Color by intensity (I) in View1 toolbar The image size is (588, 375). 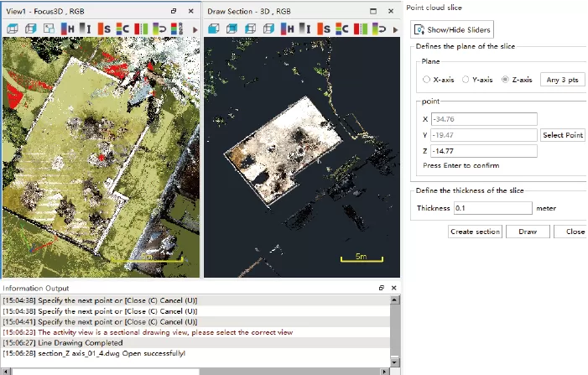coord(86,29)
